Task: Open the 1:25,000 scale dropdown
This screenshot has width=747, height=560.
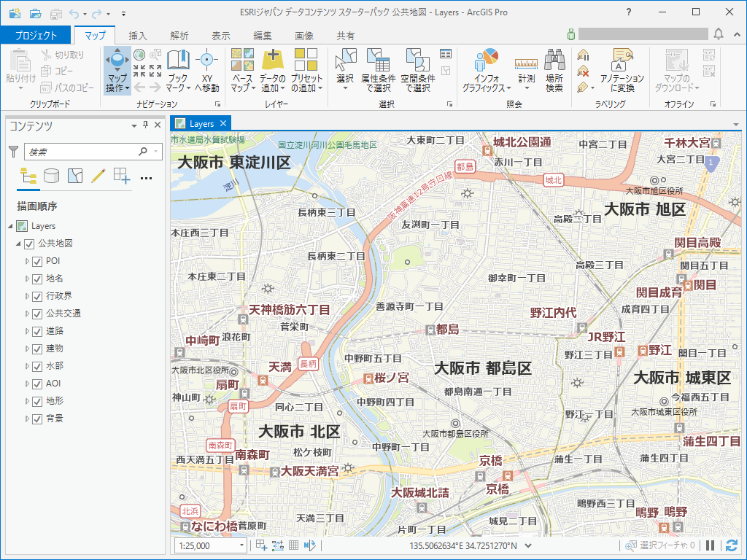Action: [x=242, y=545]
